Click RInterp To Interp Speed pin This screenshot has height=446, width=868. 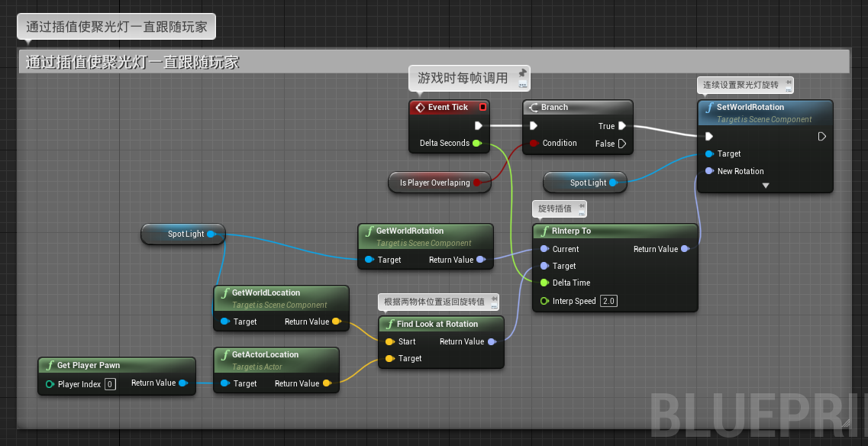point(544,301)
